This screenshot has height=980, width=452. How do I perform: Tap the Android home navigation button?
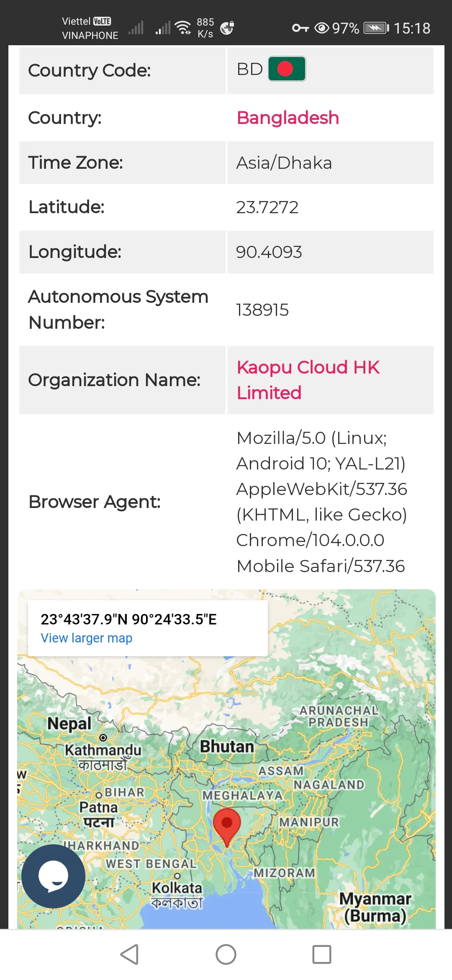coord(226,954)
